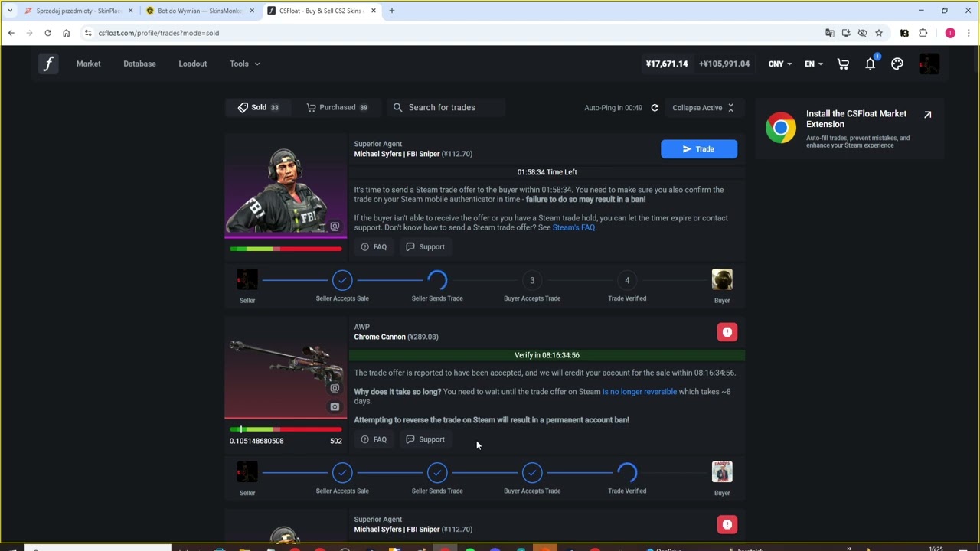
Task: Switch to Sprzedaj przedmioty SkinPlace tab
Action: point(78,11)
